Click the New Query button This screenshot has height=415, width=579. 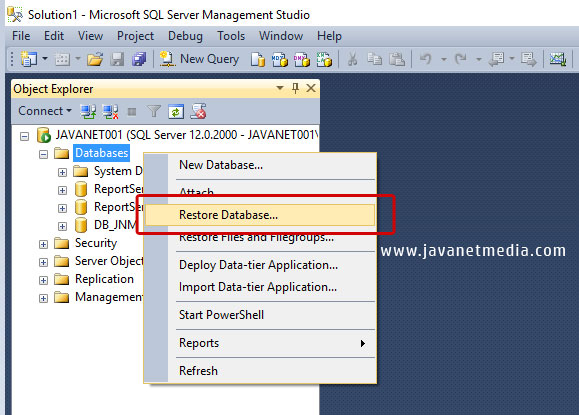point(199,59)
